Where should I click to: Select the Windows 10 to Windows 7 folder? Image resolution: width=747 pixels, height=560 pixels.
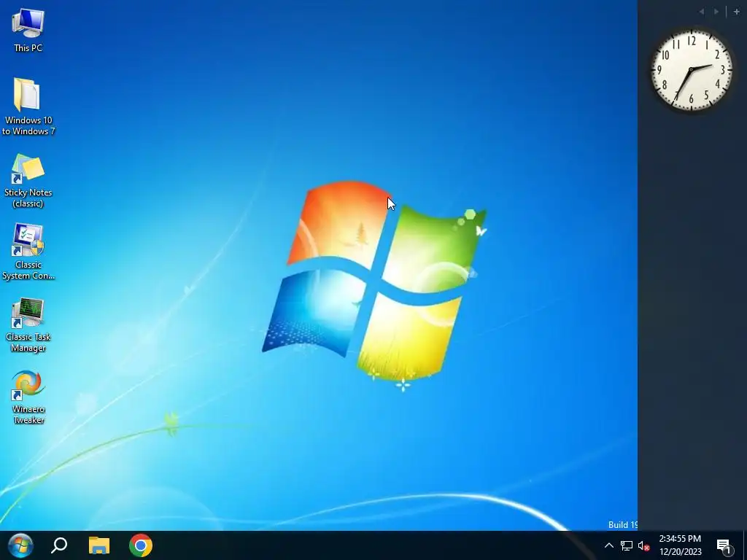click(28, 106)
